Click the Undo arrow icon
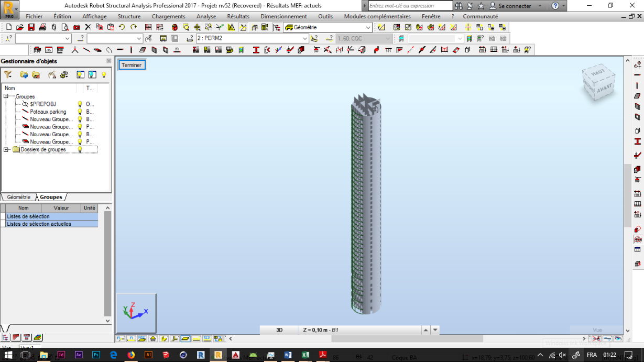 coord(122,27)
